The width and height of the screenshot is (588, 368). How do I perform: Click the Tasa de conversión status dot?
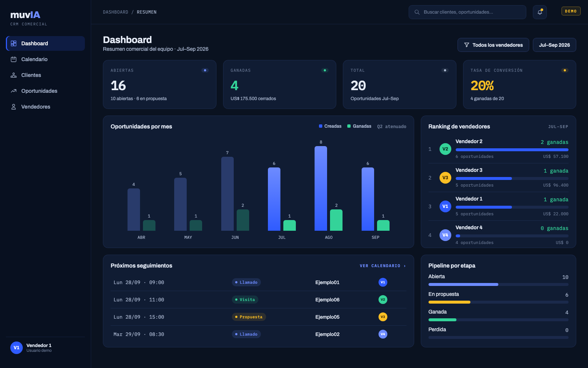pos(565,70)
